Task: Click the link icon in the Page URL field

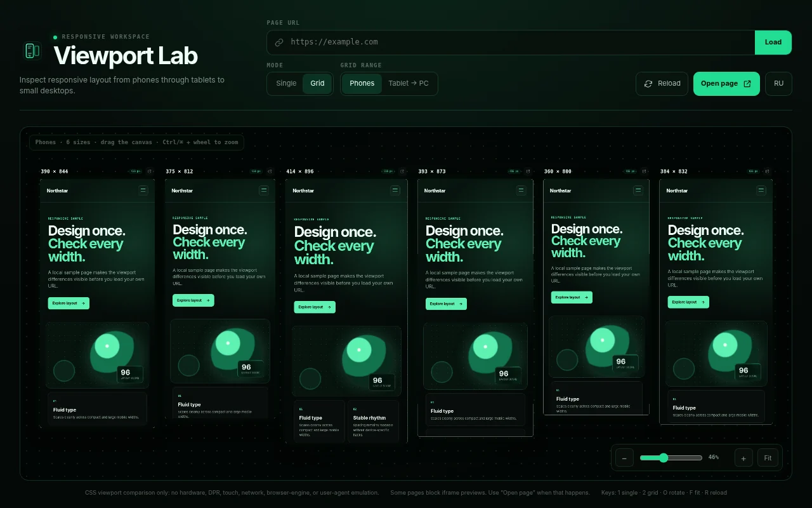Action: (279, 43)
